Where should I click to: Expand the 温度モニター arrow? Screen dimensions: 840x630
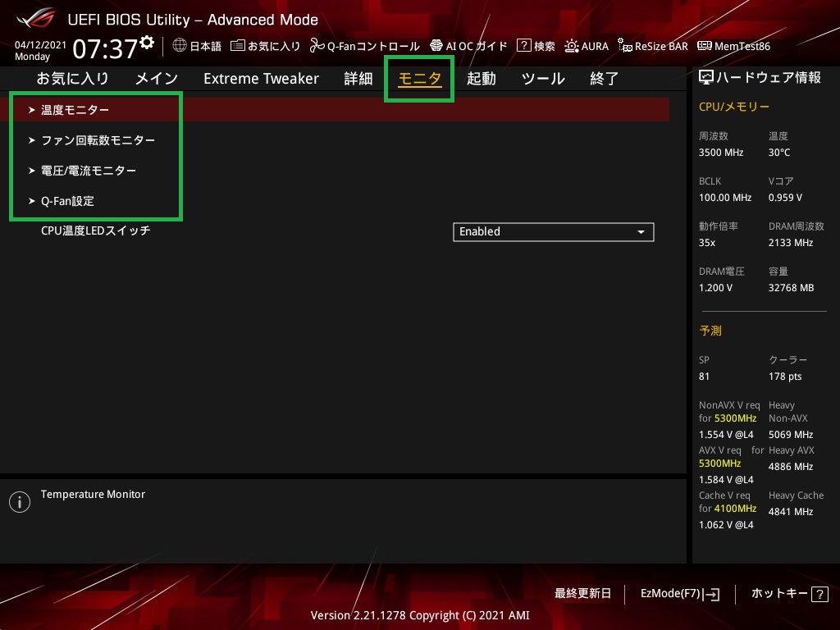[32, 110]
